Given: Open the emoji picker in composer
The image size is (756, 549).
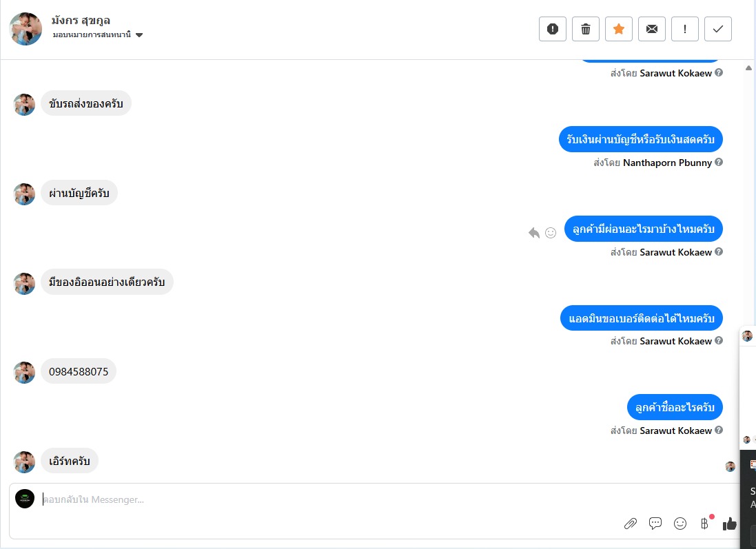Looking at the screenshot, I should (680, 524).
